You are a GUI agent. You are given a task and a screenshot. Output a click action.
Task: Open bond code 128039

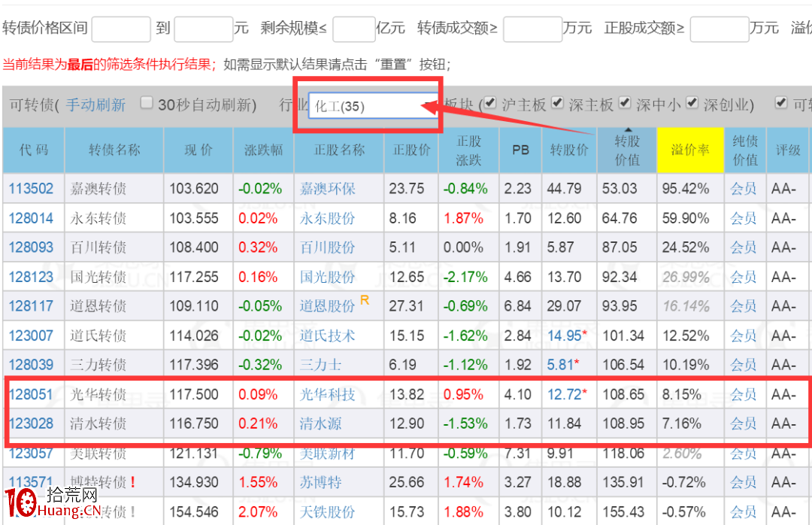point(31,364)
